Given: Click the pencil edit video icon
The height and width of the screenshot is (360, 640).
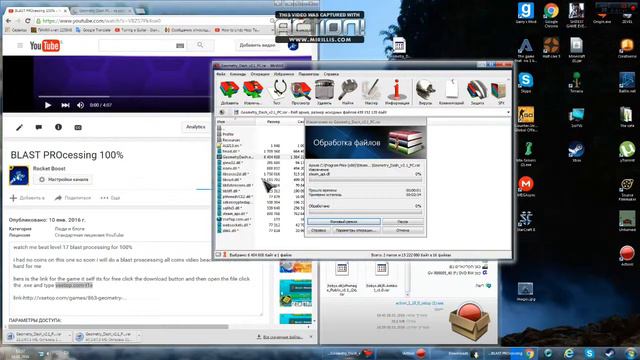Looking at the screenshot, I should [x=20, y=127].
